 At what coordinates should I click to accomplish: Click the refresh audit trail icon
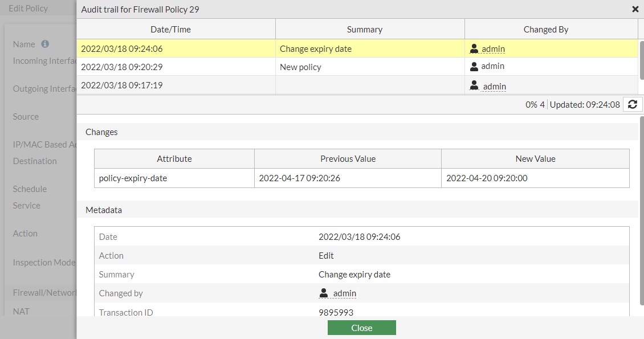[633, 104]
